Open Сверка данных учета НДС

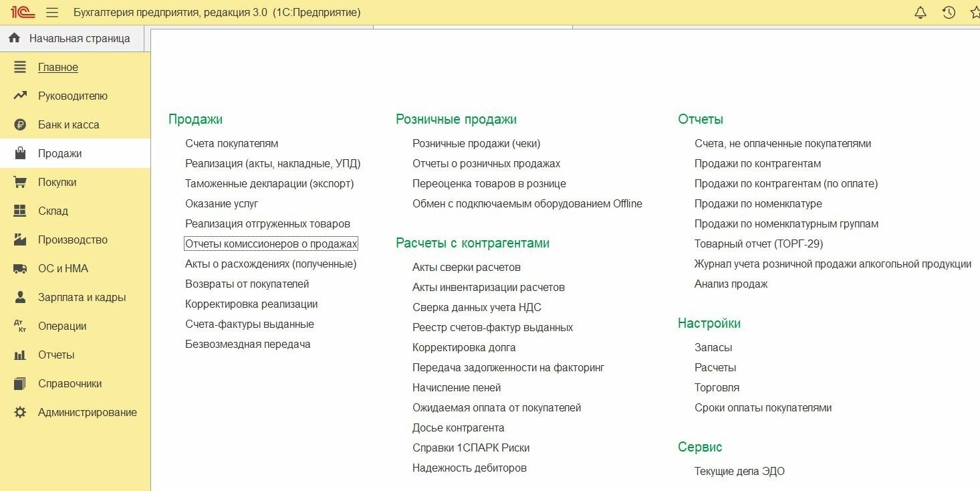pos(477,307)
